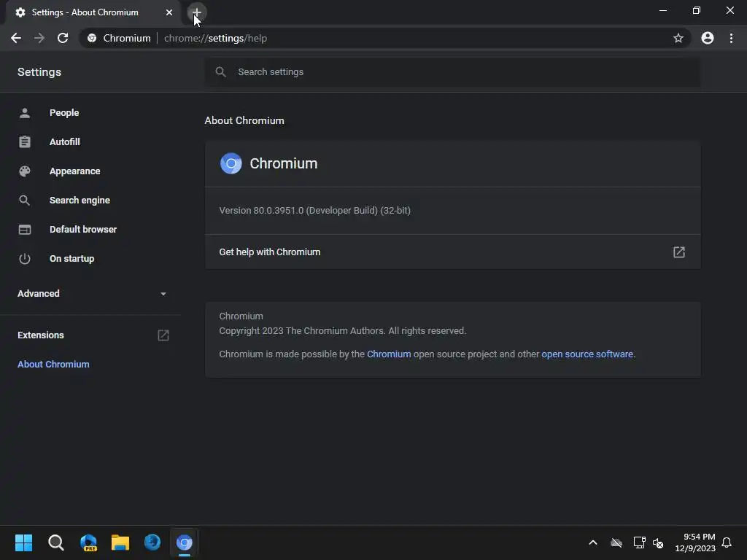747x560 pixels.
Task: Open a new tab with plus button
Action: [197, 12]
